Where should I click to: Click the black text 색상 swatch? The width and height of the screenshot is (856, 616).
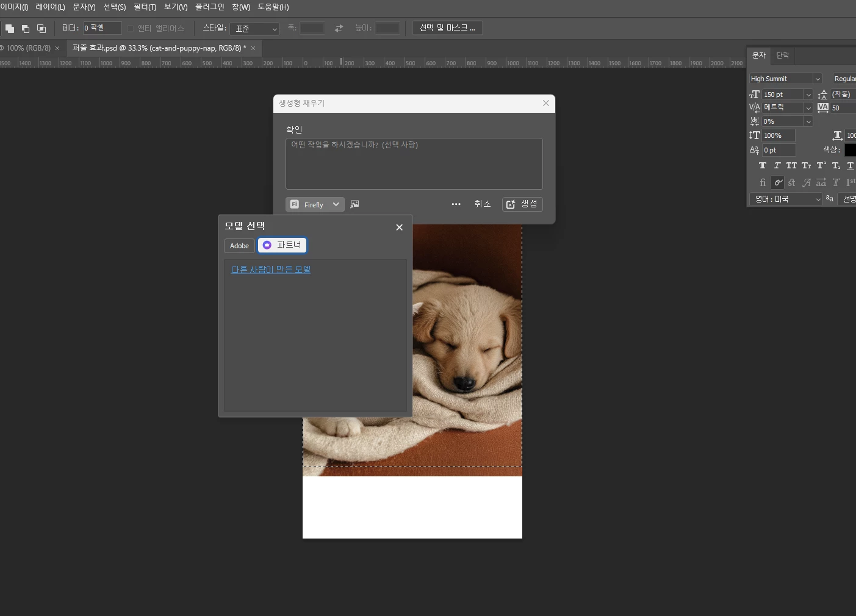(851, 150)
